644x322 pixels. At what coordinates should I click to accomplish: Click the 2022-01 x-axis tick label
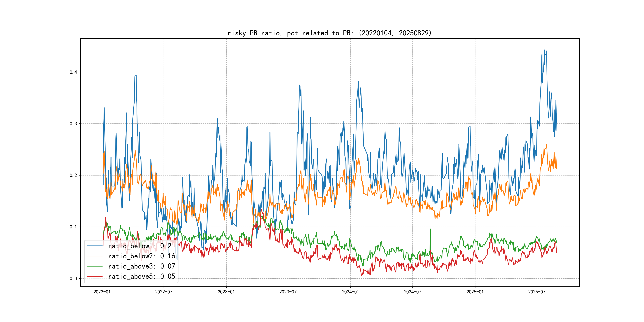tap(102, 292)
